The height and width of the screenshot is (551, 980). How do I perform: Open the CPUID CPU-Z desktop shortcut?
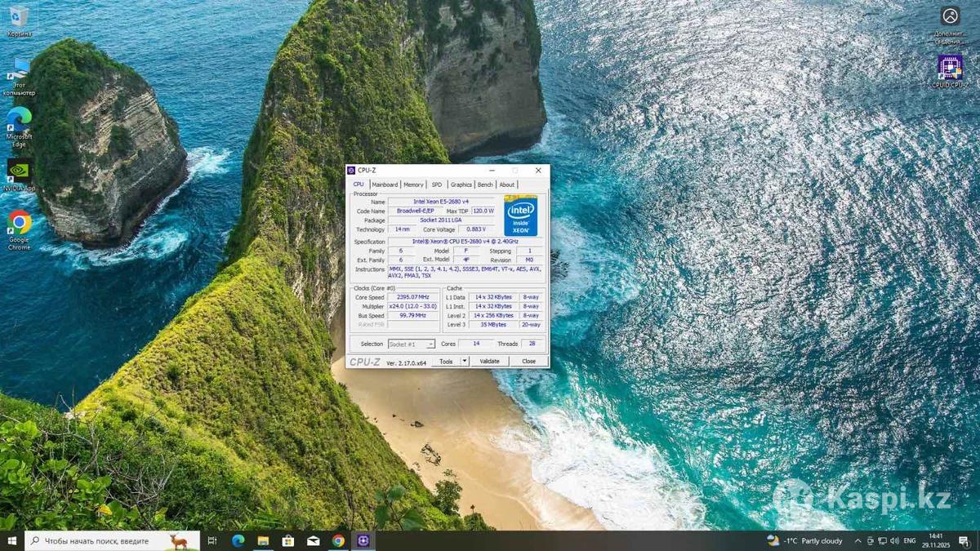click(950, 69)
